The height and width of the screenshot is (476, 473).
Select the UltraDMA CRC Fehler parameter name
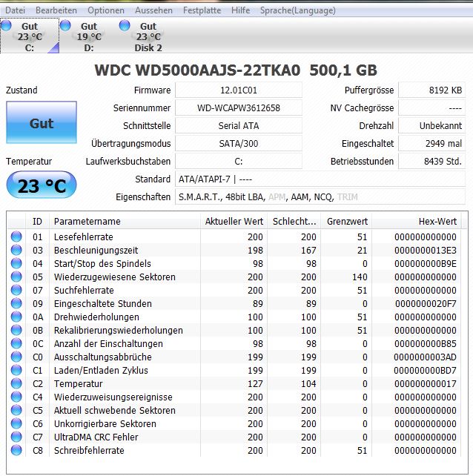pyautogui.click(x=96, y=437)
